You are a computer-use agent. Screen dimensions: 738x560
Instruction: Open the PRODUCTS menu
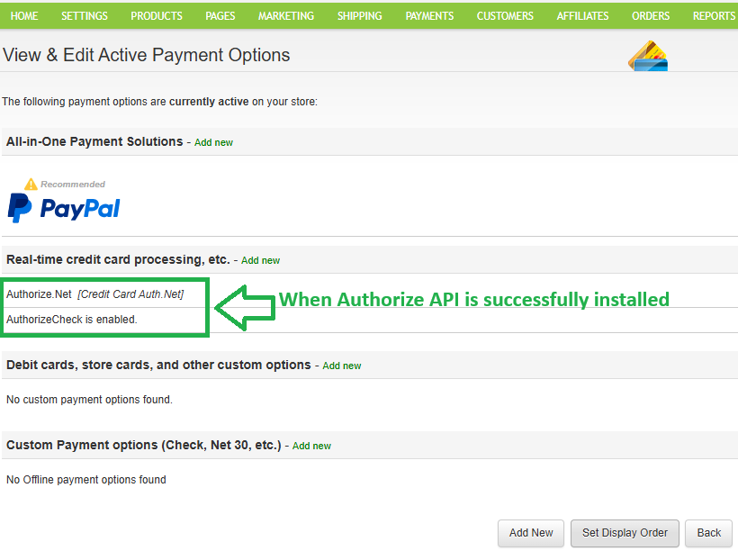(x=157, y=15)
